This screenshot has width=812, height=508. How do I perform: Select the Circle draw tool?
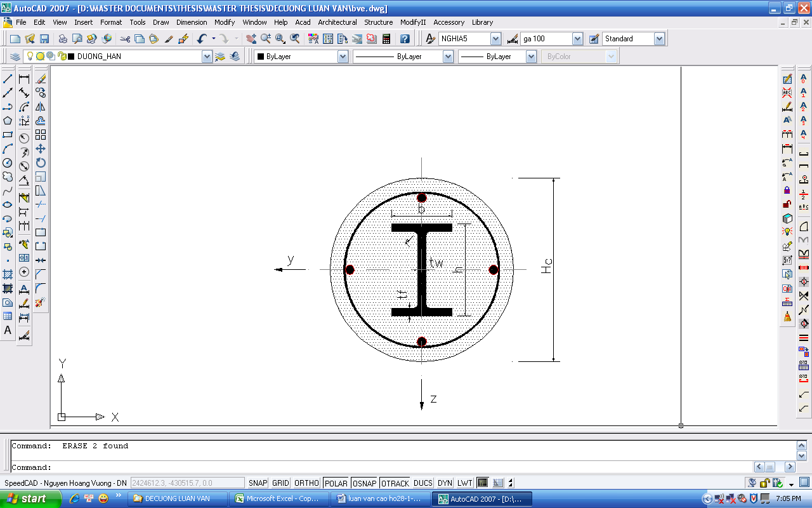pos(8,163)
